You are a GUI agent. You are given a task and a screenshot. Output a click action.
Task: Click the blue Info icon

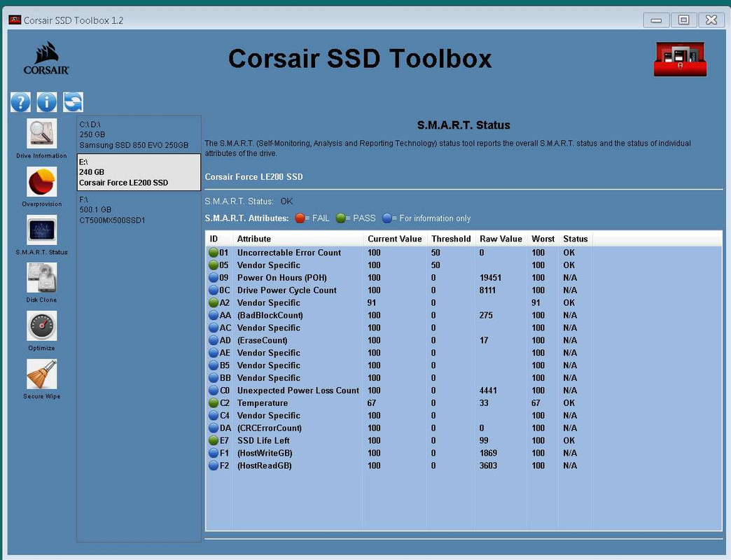(x=47, y=102)
